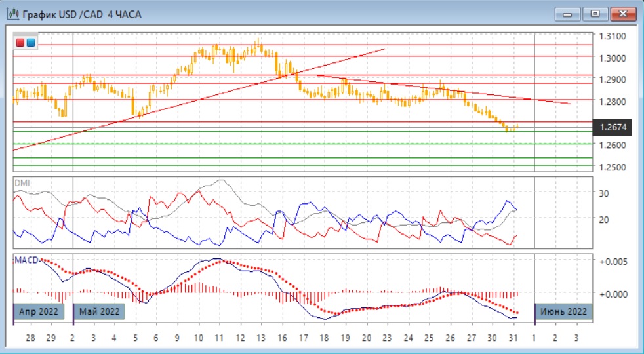Click the red square legend button

click(20, 43)
